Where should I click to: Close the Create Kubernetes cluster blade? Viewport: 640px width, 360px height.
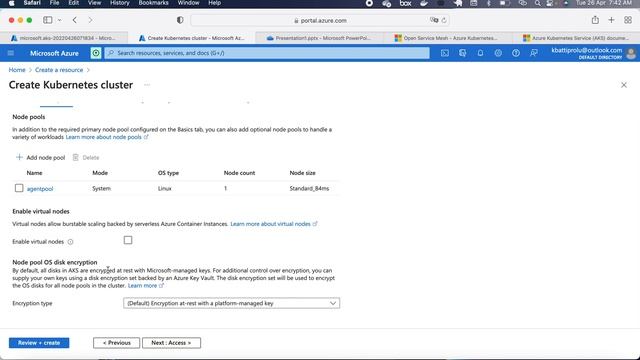tap(624, 85)
